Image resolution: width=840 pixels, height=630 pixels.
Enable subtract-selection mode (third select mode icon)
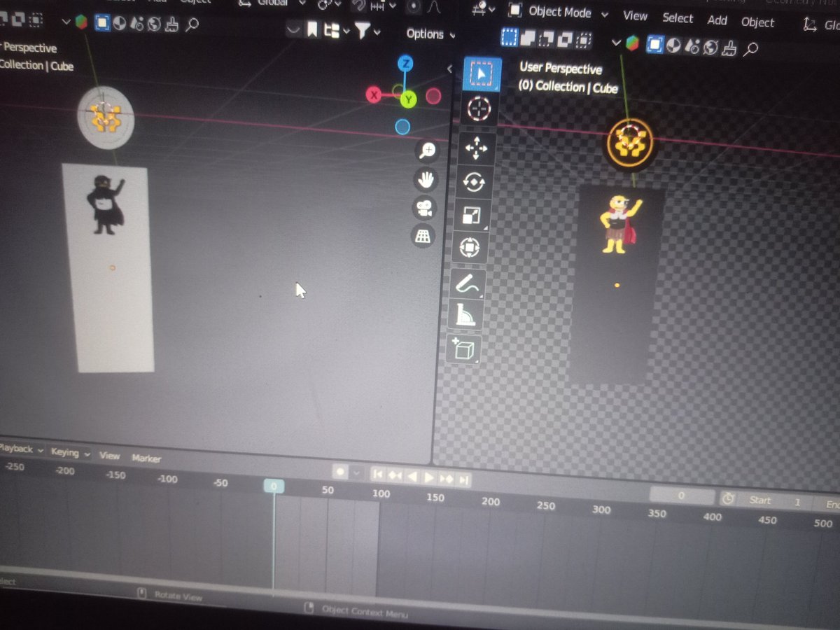pos(547,38)
